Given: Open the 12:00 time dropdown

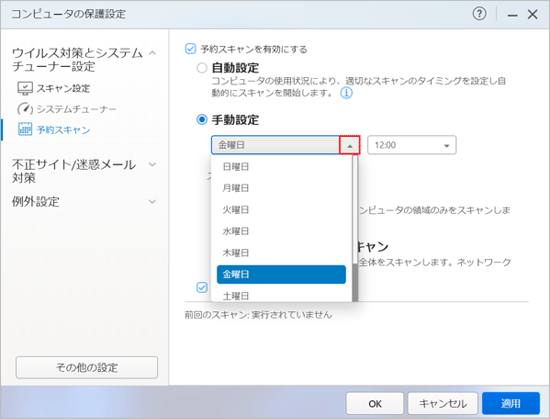Looking at the screenshot, I should (x=411, y=145).
